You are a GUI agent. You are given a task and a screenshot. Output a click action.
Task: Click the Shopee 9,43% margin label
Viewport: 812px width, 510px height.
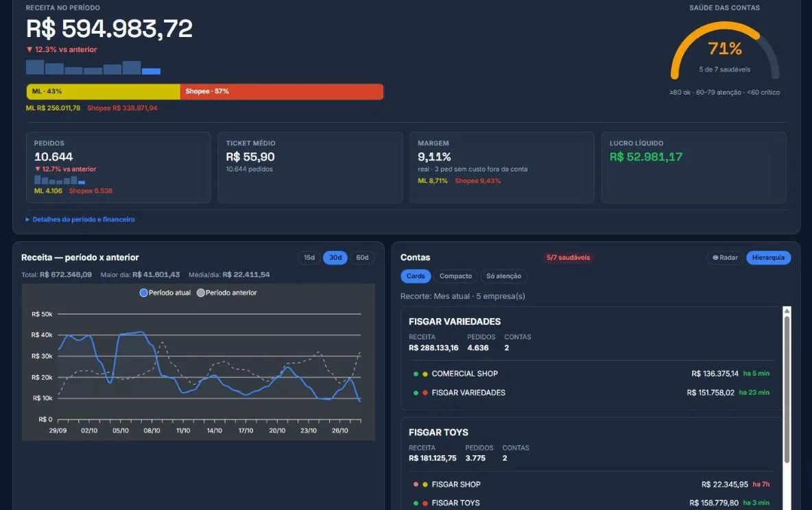click(477, 181)
